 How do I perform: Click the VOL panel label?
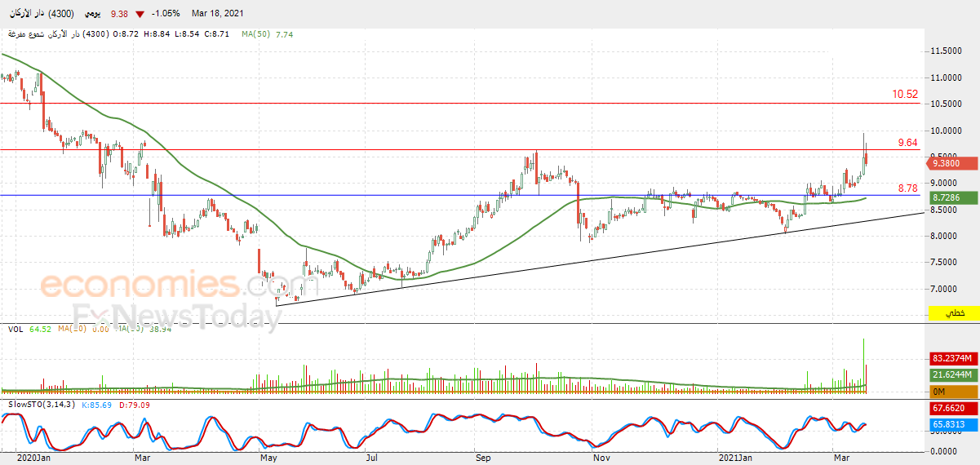point(15,329)
